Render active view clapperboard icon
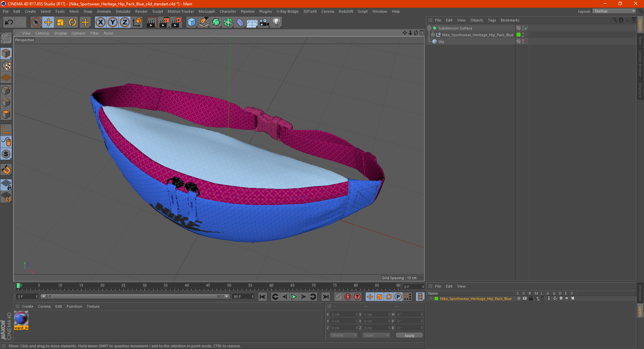 click(152, 22)
